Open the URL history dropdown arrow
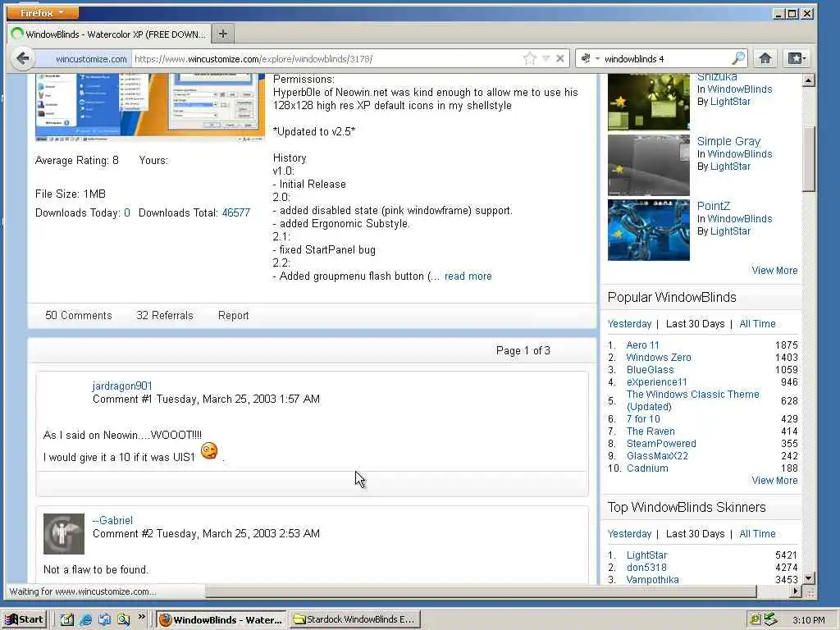The width and height of the screenshot is (840, 630). click(546, 58)
